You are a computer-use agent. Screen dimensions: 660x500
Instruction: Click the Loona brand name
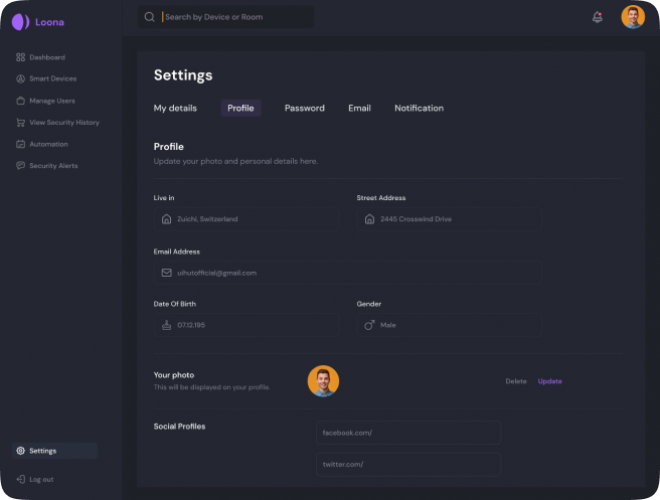coord(50,22)
